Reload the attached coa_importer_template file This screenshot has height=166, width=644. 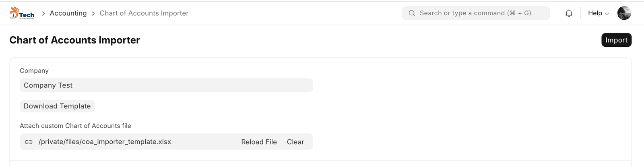[259, 142]
